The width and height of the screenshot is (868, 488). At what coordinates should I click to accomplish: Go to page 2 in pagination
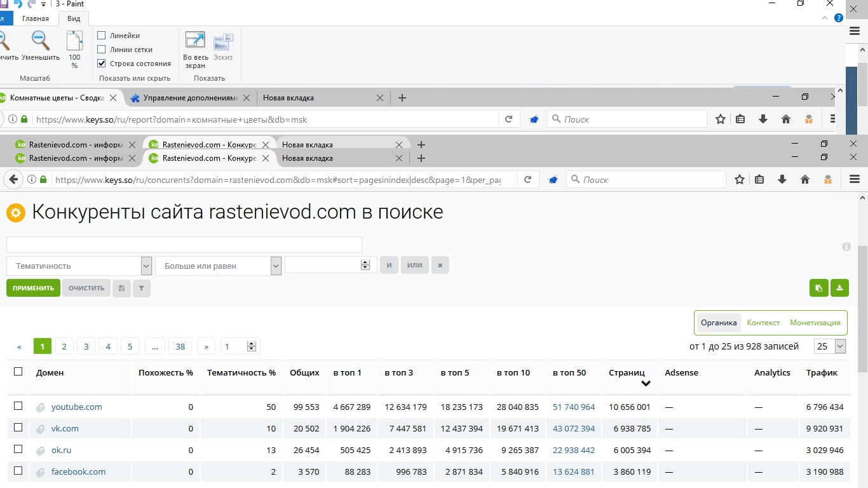(64, 346)
